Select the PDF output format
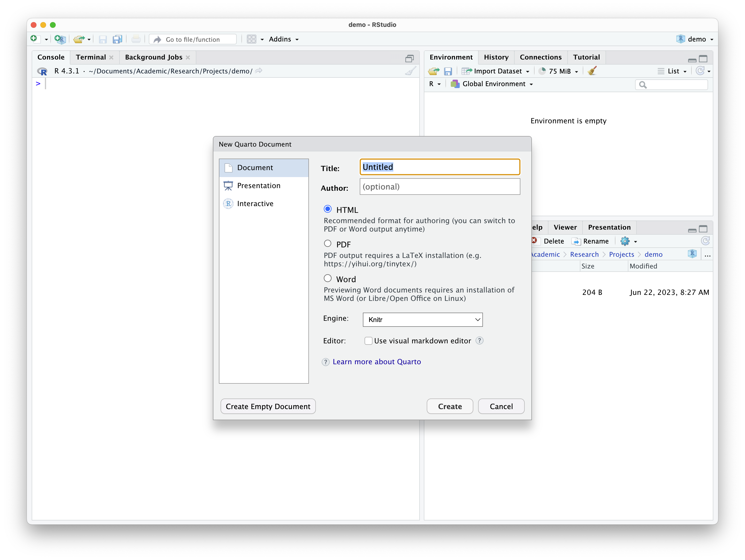This screenshot has height=560, width=745. 327,243
